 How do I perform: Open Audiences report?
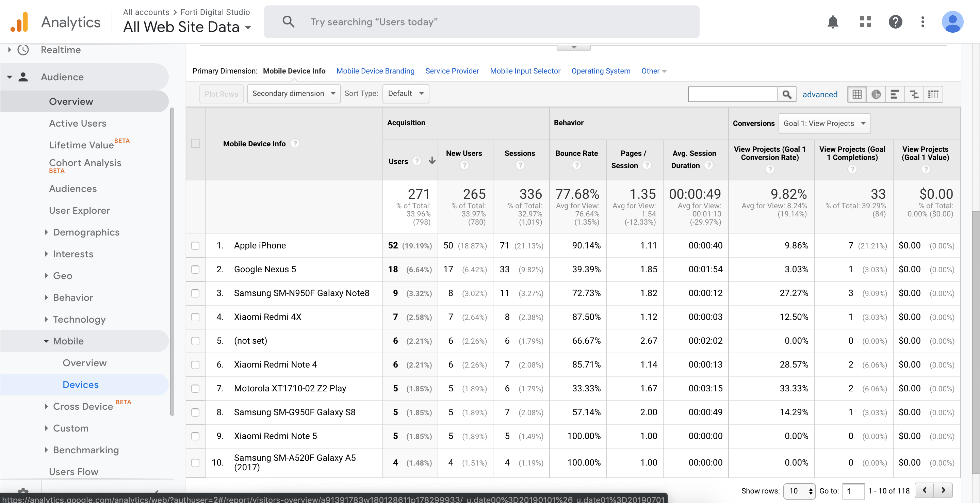point(73,189)
